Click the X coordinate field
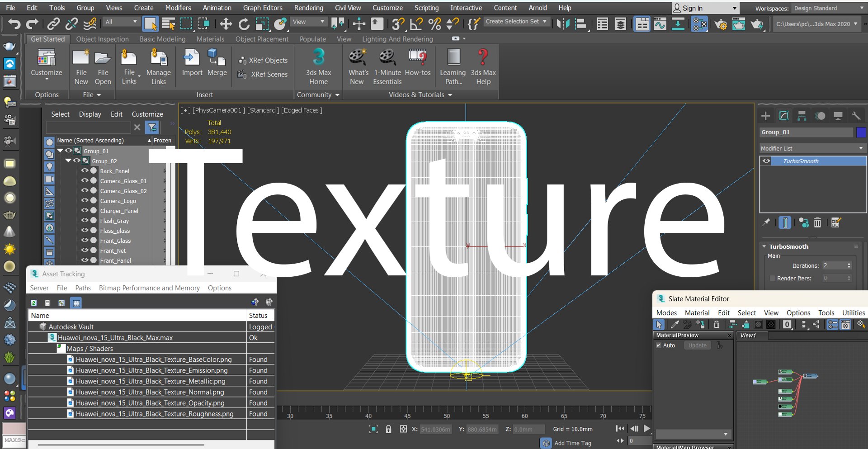 click(x=435, y=429)
